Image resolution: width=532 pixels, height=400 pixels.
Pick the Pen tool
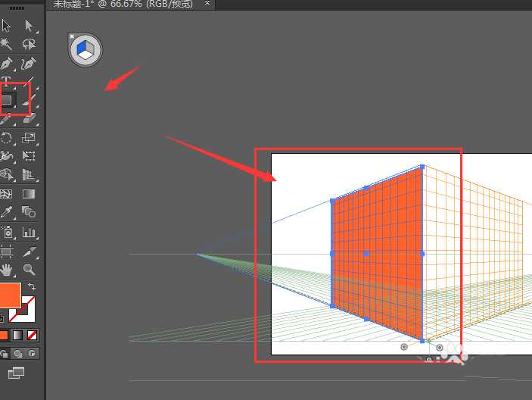[x=7, y=63]
